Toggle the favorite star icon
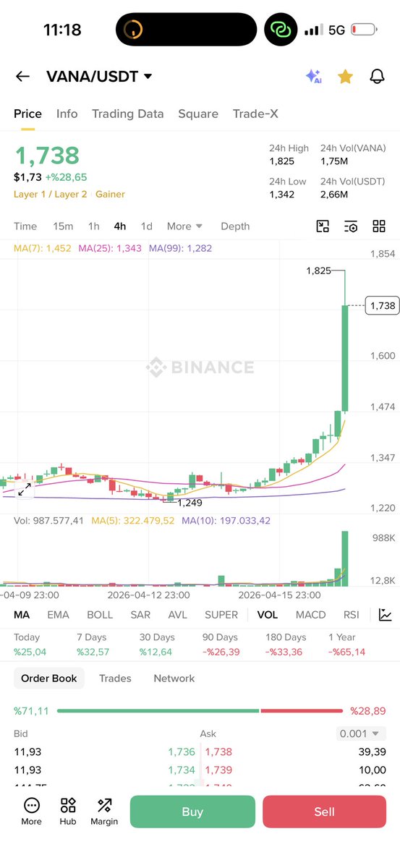 click(x=346, y=76)
